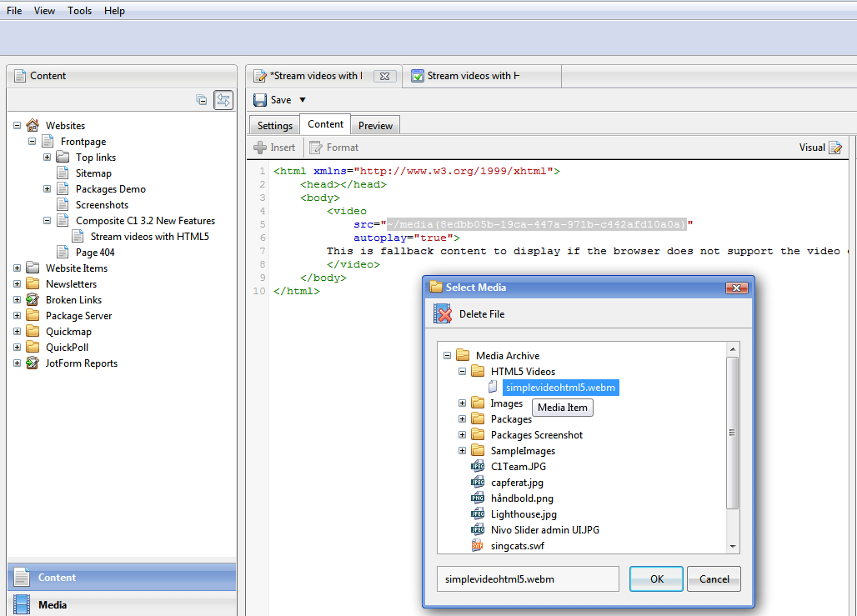Collapse all nodes using the Content panel icon
The image size is (857, 616).
(201, 99)
